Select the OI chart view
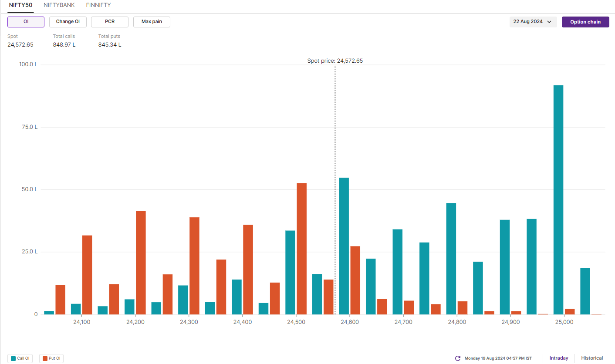Image resolution: width=615 pixels, height=364 pixels. [26, 22]
